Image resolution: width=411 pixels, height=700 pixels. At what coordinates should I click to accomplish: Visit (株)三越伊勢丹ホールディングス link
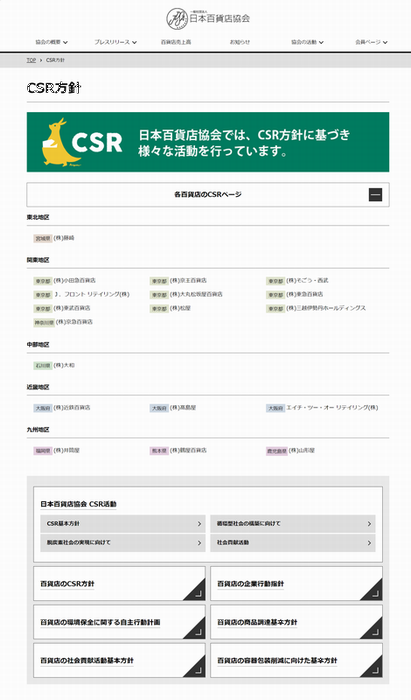click(x=326, y=308)
